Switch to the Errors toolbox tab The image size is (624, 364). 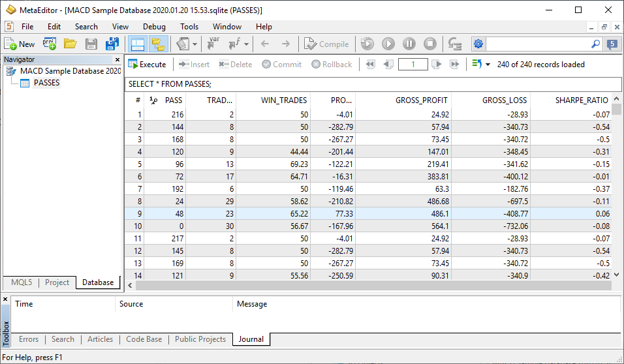[29, 339]
